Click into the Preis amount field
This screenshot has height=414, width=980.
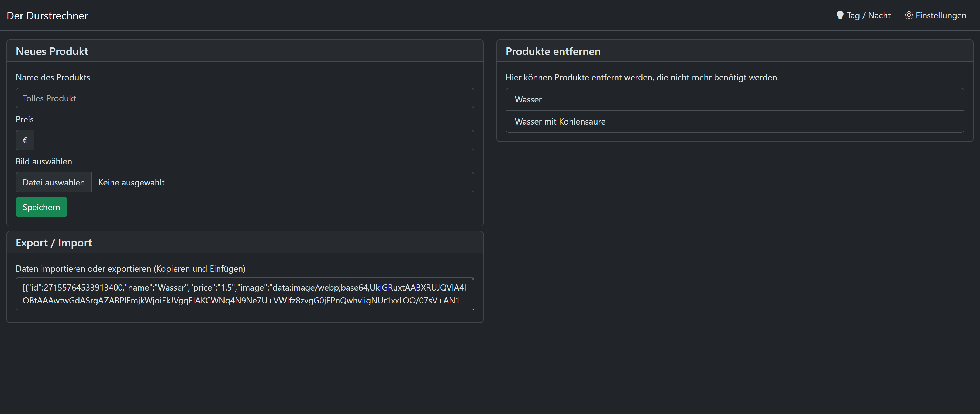tap(254, 140)
